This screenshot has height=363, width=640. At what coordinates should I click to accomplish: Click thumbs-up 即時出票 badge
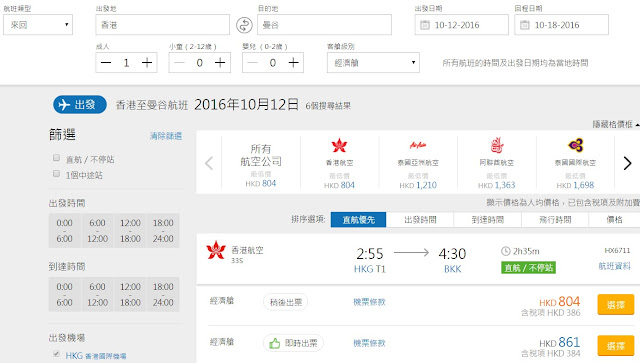point(293,343)
